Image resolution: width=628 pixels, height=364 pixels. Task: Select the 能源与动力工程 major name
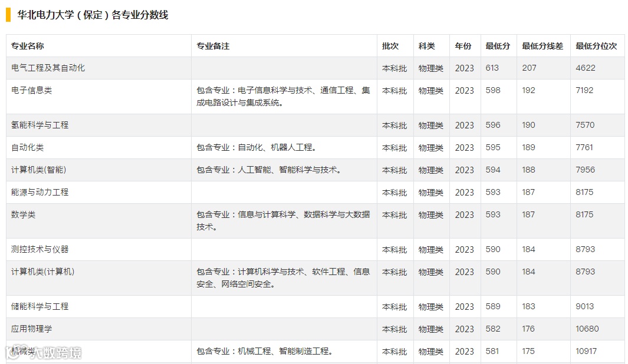click(40, 193)
